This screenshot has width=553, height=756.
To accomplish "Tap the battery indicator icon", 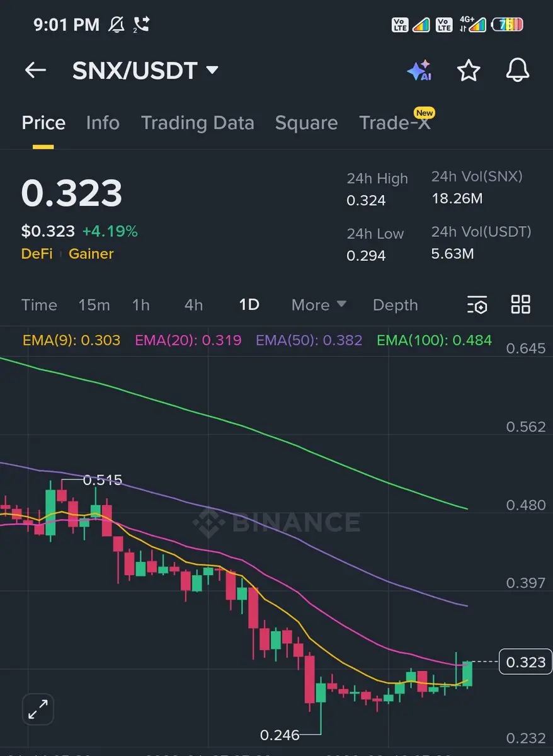I will coord(508,25).
